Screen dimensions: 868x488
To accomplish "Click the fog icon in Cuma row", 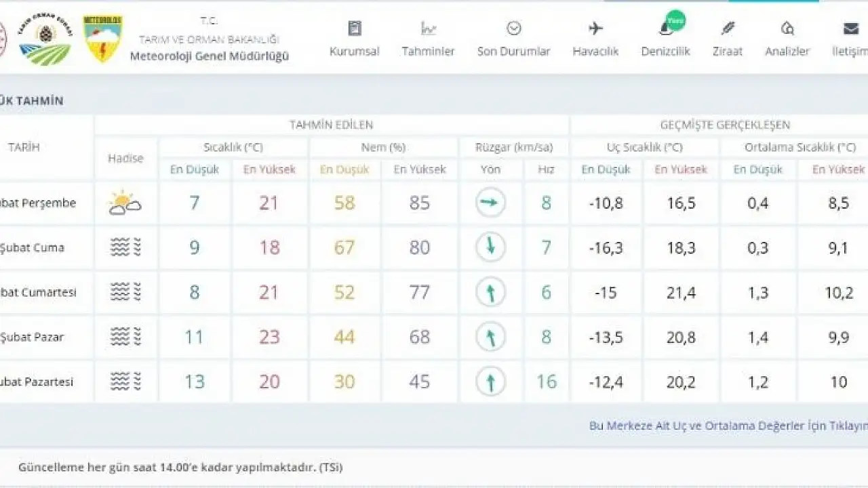I will (x=125, y=247).
